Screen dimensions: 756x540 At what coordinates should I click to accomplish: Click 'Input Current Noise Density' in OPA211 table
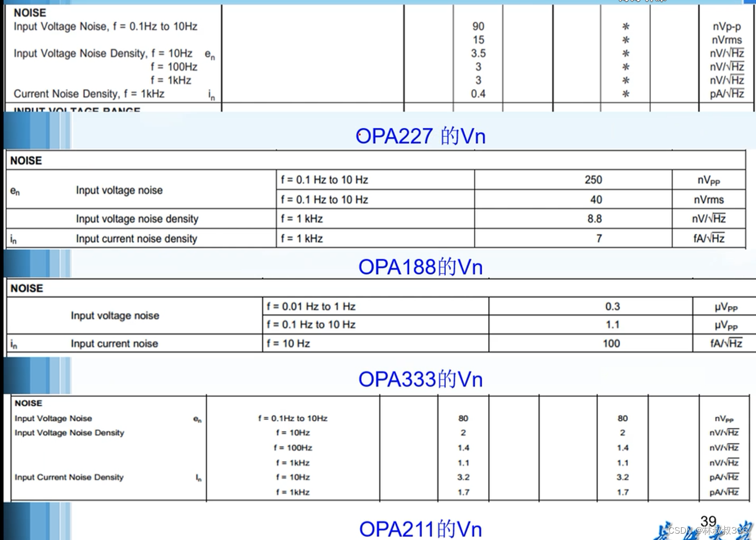69,477
